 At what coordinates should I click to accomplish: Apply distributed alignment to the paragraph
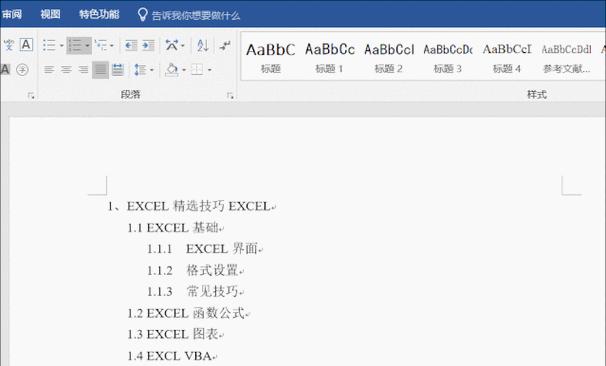coord(118,70)
